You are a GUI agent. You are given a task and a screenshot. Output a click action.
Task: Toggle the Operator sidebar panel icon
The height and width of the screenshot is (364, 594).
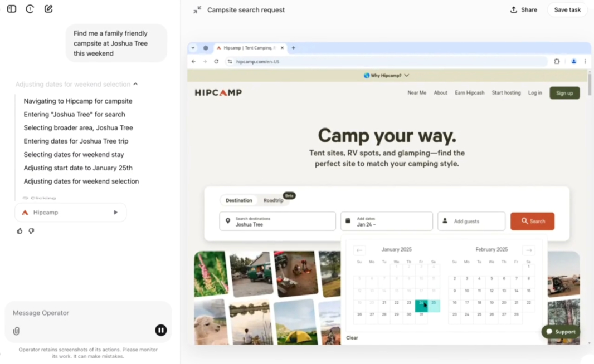[x=12, y=9]
